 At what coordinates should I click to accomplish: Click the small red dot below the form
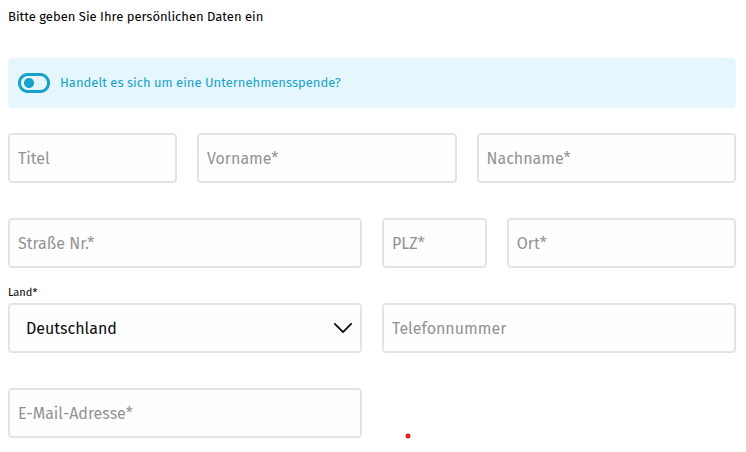[408, 436]
